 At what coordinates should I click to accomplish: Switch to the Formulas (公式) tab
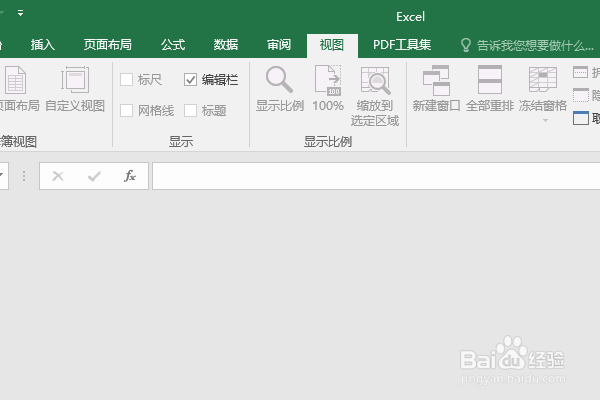click(x=173, y=45)
